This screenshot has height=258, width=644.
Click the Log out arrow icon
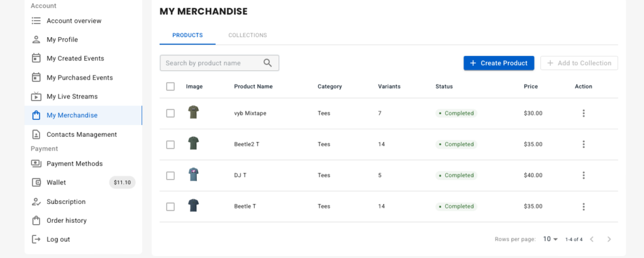click(36, 239)
